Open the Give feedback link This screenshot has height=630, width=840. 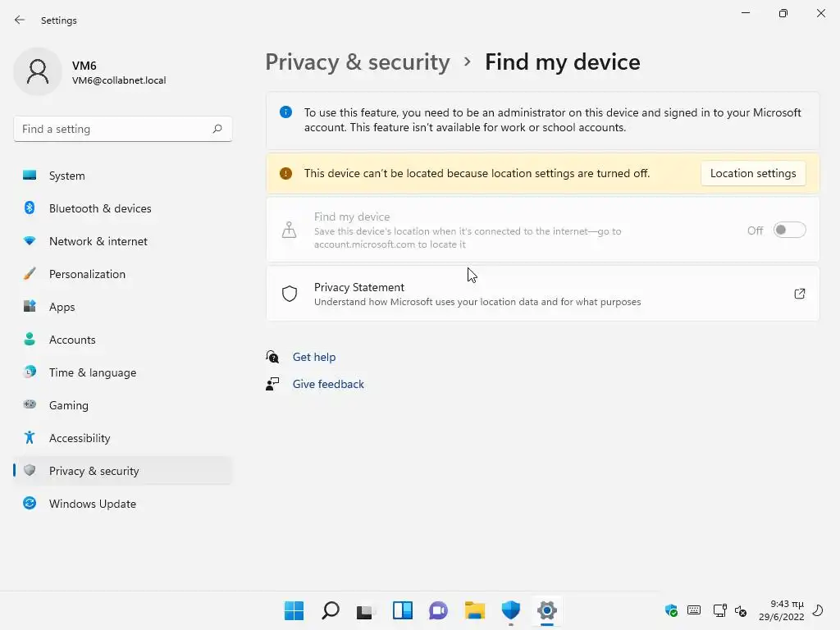coord(328,384)
